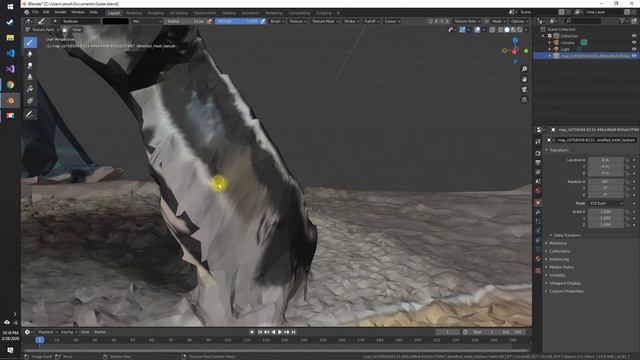The image size is (640, 360).
Task: Switch to the Layout workspace tab
Action: tap(114, 13)
